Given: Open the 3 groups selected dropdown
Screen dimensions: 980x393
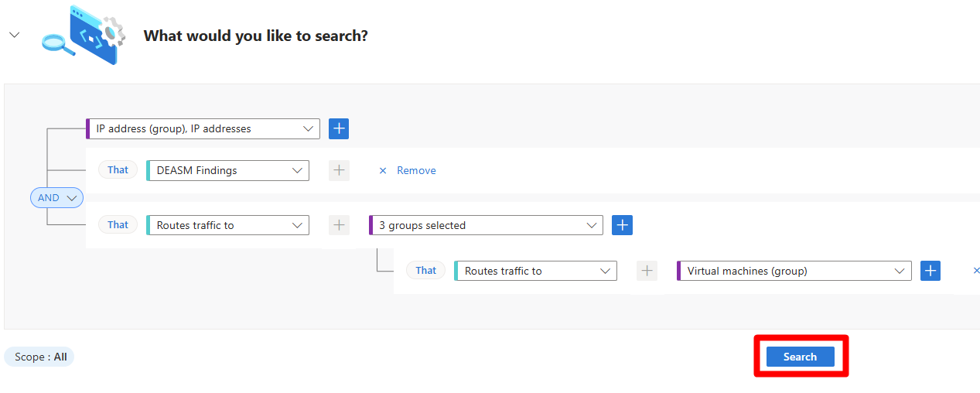Looking at the screenshot, I should (485, 225).
